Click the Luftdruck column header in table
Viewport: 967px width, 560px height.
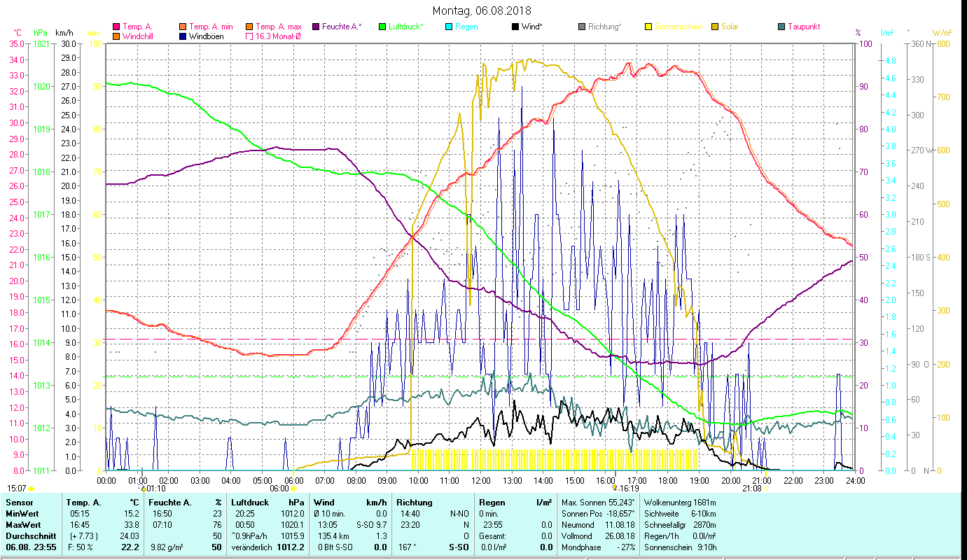250,502
